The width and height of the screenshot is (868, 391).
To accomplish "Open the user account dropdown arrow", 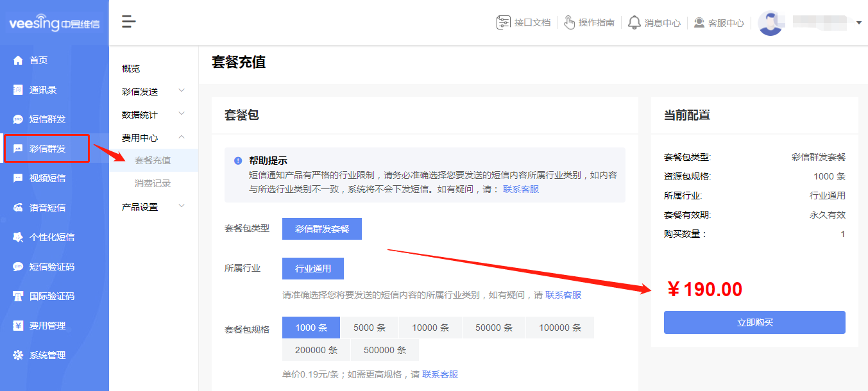I will pyautogui.click(x=857, y=22).
